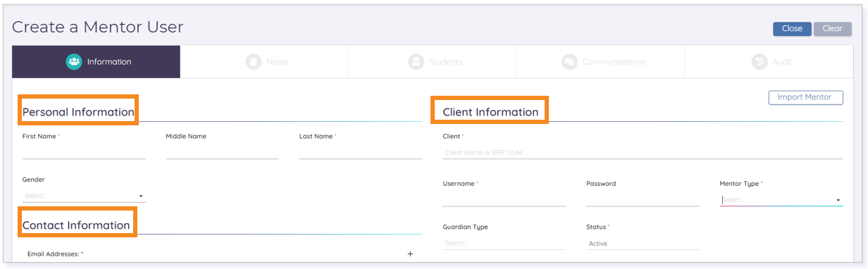The height and width of the screenshot is (269, 868).
Task: Click the Email Addresses label
Action: pyautogui.click(x=55, y=254)
